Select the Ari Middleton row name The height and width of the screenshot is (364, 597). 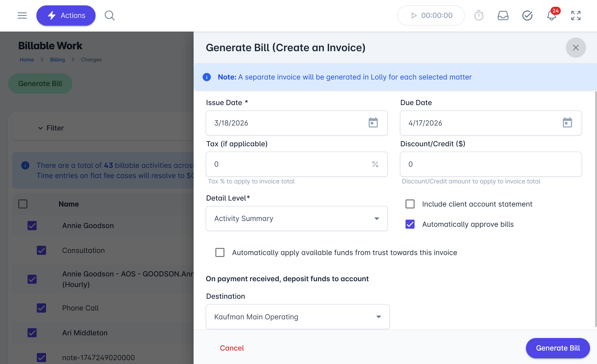click(x=85, y=333)
